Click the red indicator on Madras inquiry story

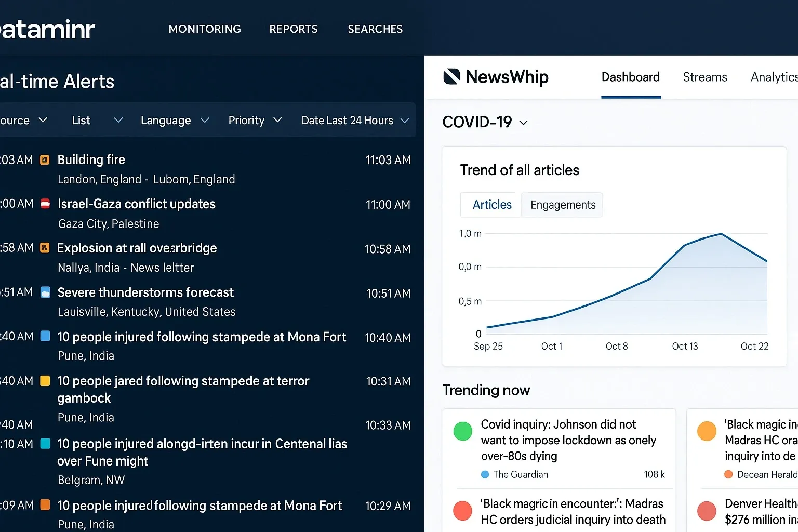click(462, 511)
